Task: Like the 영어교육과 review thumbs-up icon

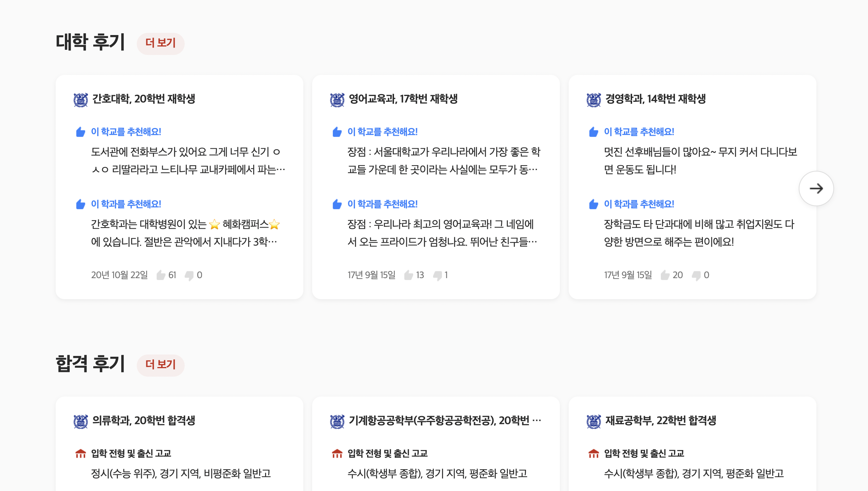Action: coord(408,275)
